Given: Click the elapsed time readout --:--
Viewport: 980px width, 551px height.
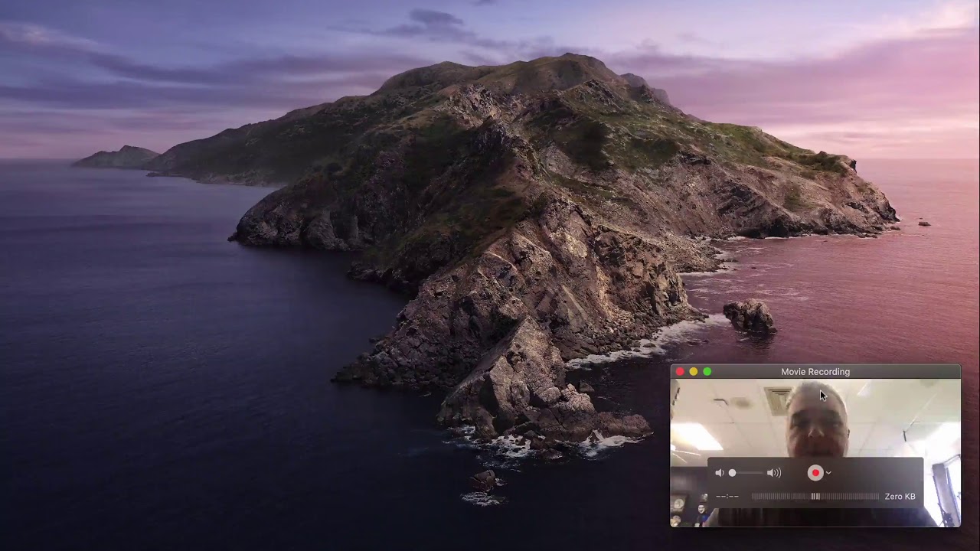Looking at the screenshot, I should [x=727, y=497].
